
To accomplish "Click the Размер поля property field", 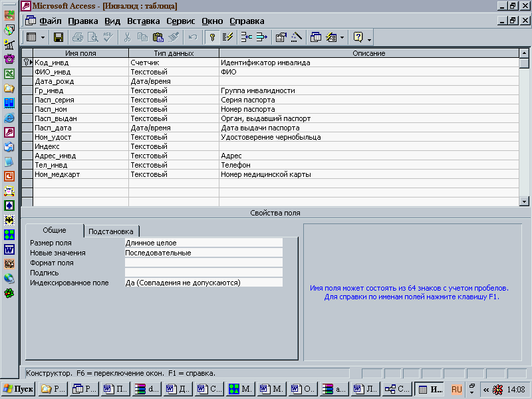I will (203, 243).
